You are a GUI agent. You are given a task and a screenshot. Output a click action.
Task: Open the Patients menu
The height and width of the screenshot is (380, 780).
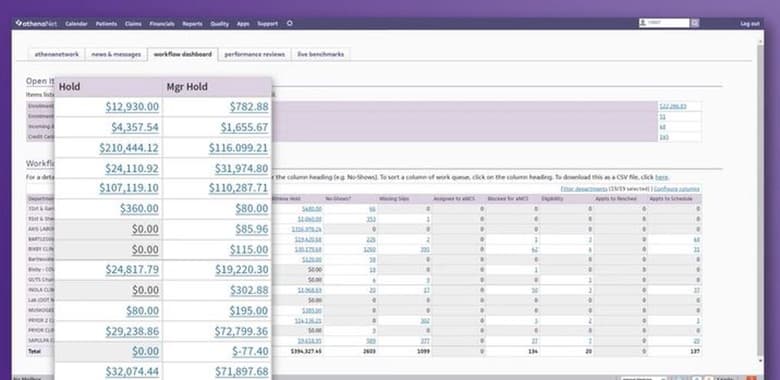[x=106, y=24]
